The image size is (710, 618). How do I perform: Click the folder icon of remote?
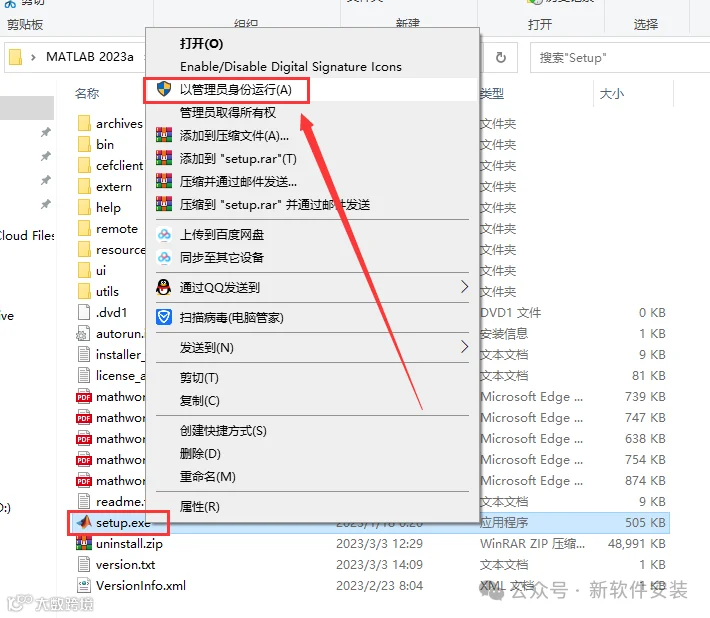tap(84, 228)
